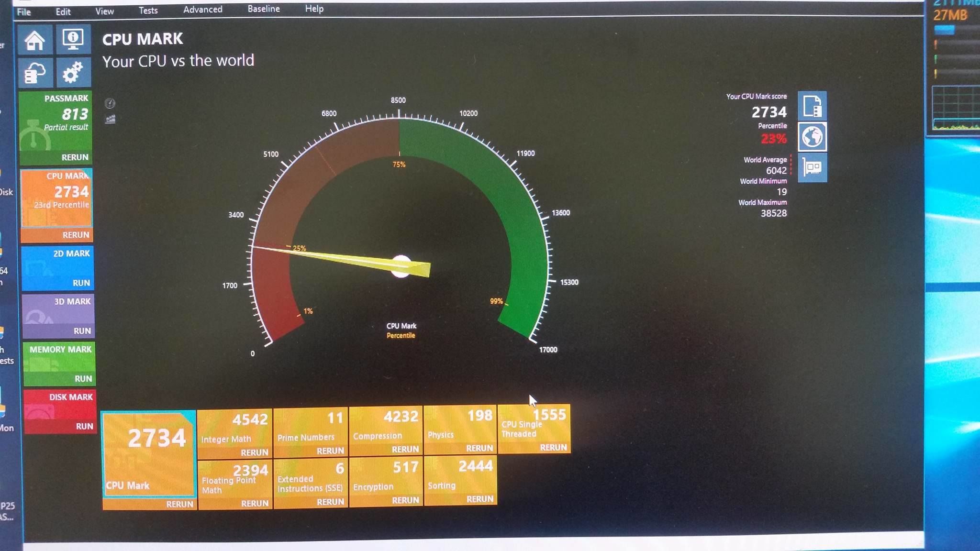Rerun the Physics test
The width and height of the screenshot is (980, 551).
click(x=479, y=448)
